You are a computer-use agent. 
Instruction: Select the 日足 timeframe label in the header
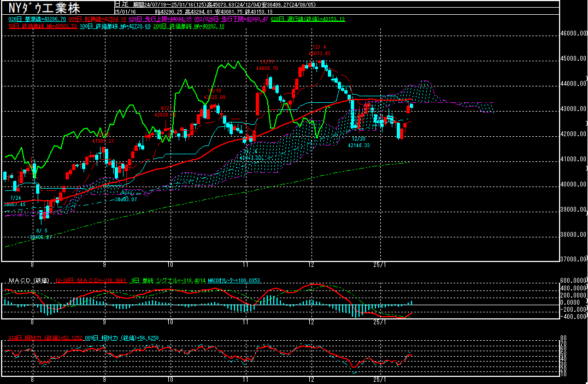(x=121, y=4)
